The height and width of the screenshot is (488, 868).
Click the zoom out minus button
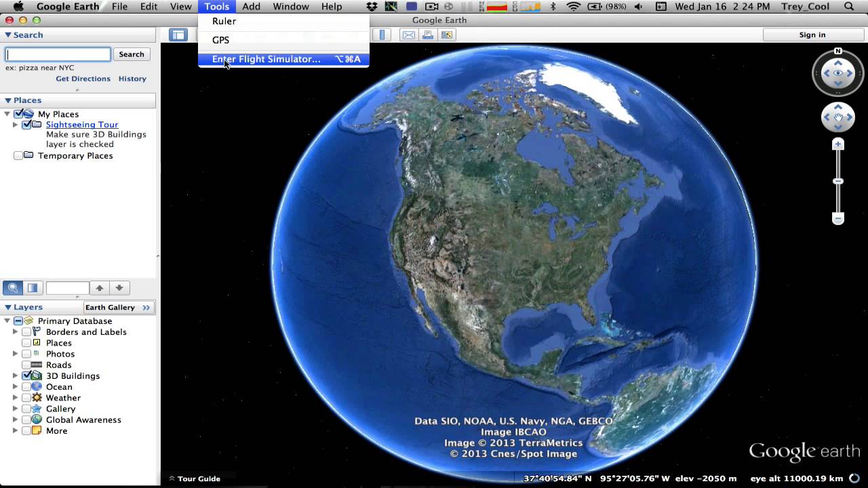point(838,218)
